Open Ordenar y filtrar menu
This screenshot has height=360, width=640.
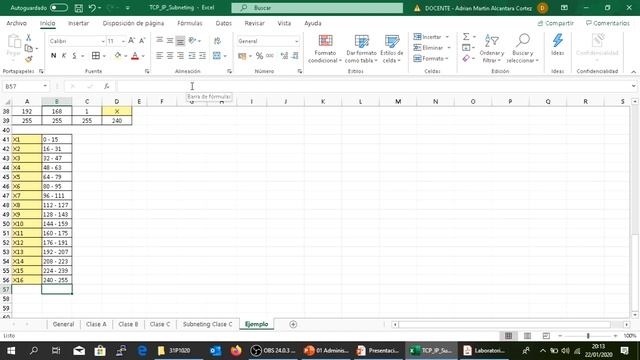click(491, 49)
